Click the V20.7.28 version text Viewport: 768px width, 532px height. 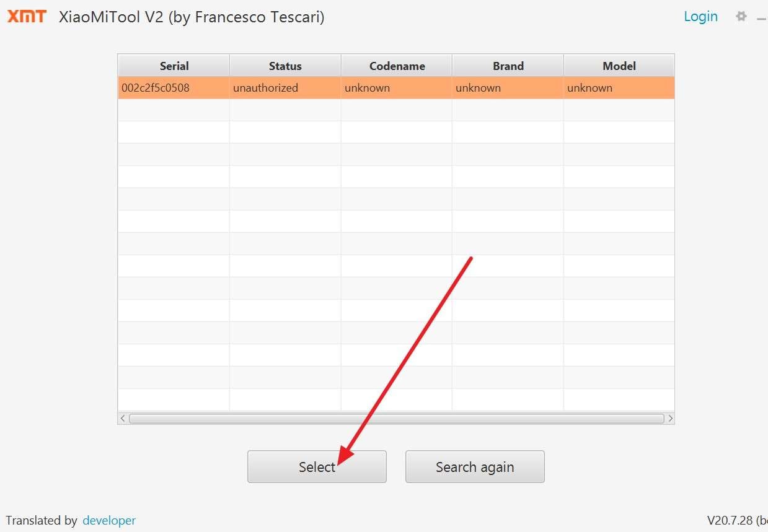click(x=737, y=520)
